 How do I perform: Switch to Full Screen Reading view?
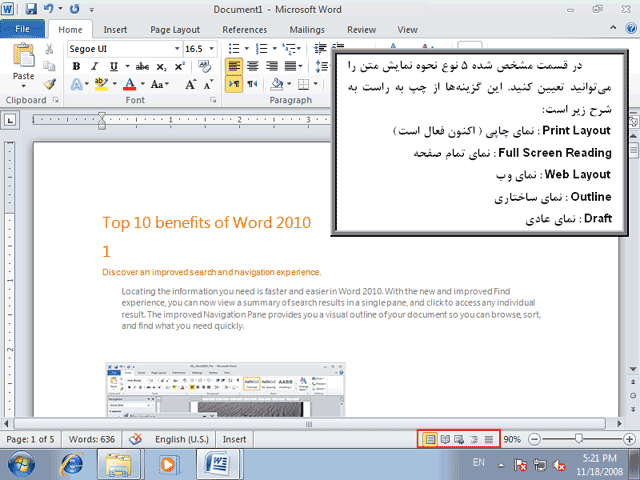point(445,439)
